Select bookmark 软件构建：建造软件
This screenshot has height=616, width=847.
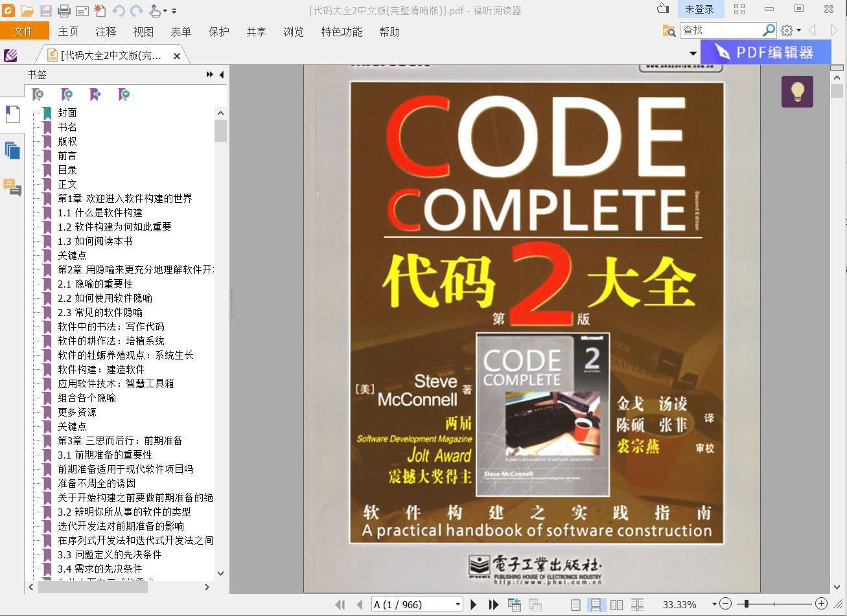click(101, 369)
